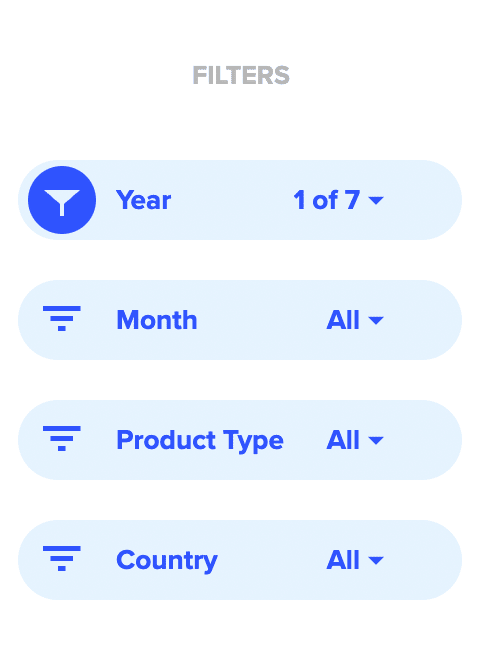This screenshot has height=660, width=490.
Task: Click the Month filter label
Action: point(157,320)
